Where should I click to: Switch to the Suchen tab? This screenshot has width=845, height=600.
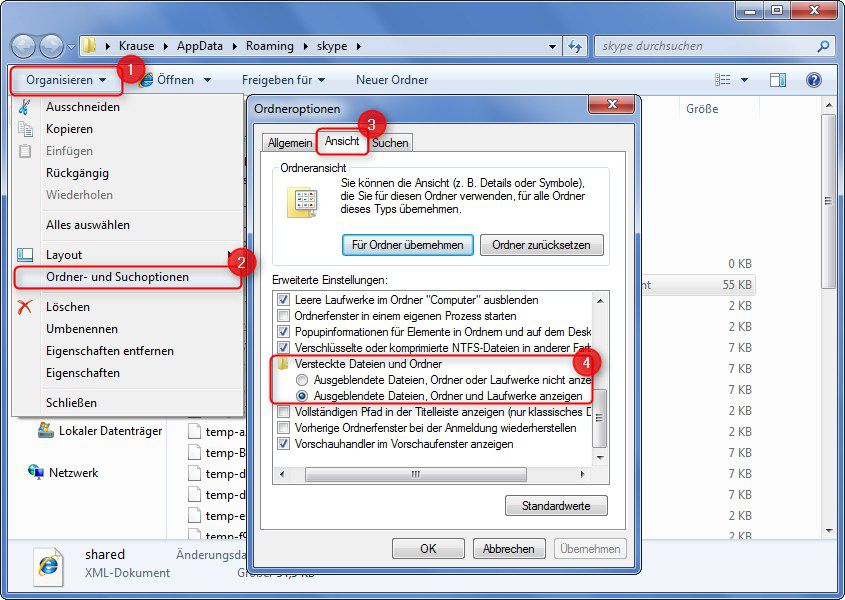pos(390,142)
